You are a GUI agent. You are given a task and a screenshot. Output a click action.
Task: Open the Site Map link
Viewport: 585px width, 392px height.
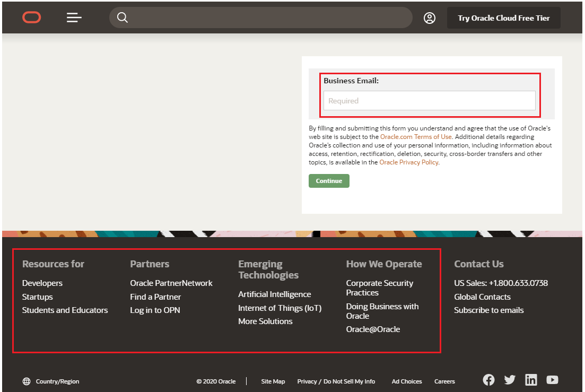point(273,381)
